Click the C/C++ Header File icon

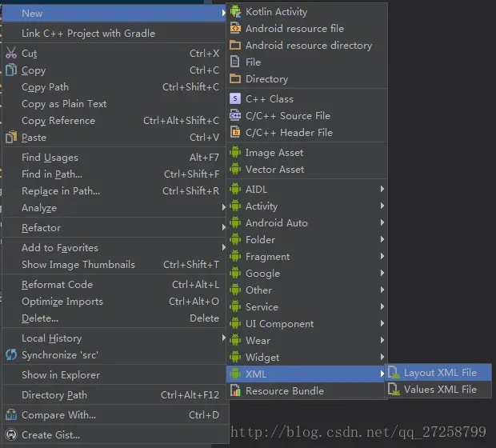pos(235,132)
